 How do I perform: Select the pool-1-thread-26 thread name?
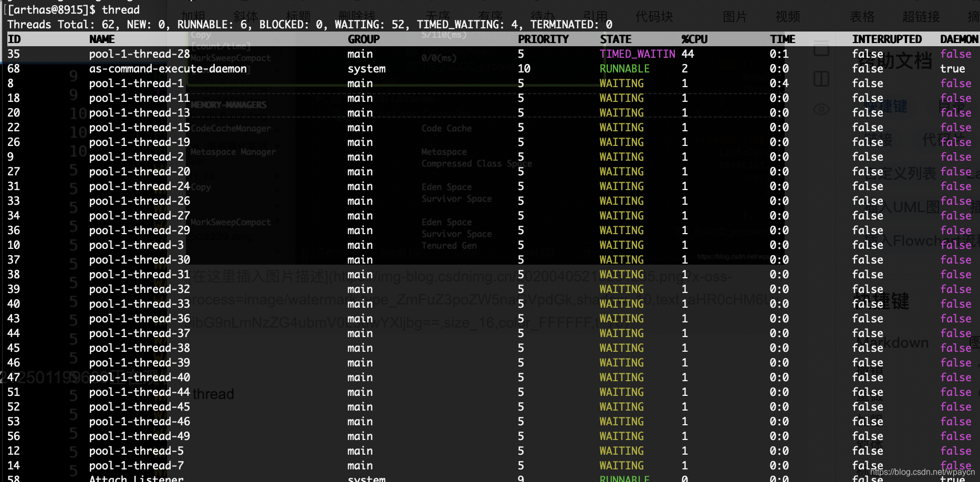pyautogui.click(x=140, y=201)
